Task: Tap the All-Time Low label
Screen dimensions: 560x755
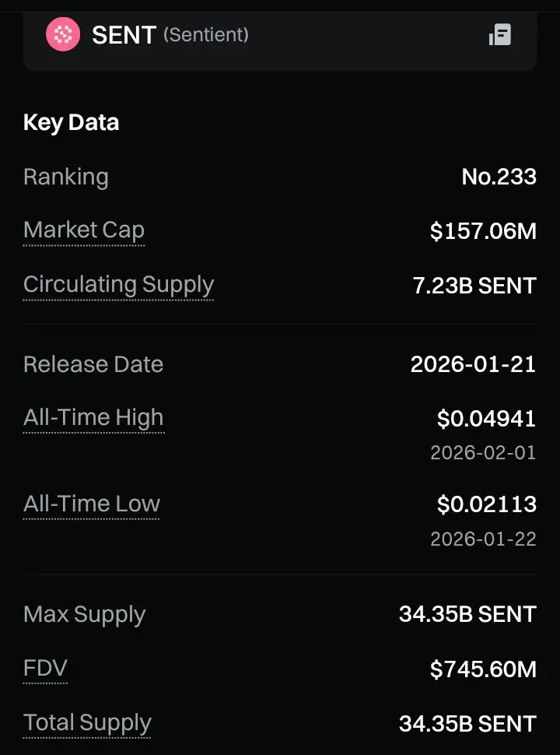Action: pyautogui.click(x=92, y=504)
